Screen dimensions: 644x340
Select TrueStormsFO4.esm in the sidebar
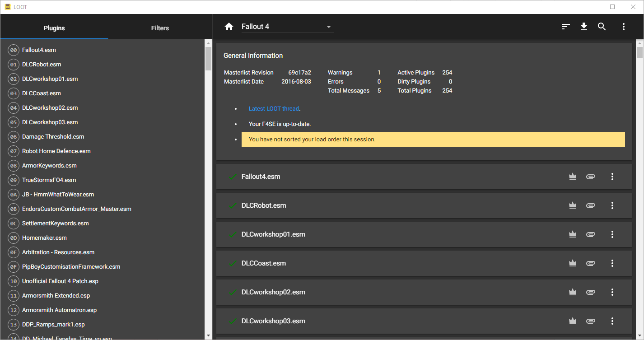pyautogui.click(x=103, y=180)
